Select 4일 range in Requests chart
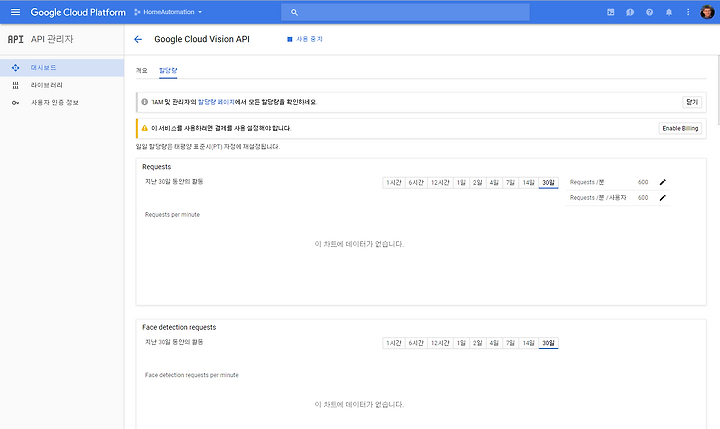The width and height of the screenshot is (720, 429). coord(494,183)
